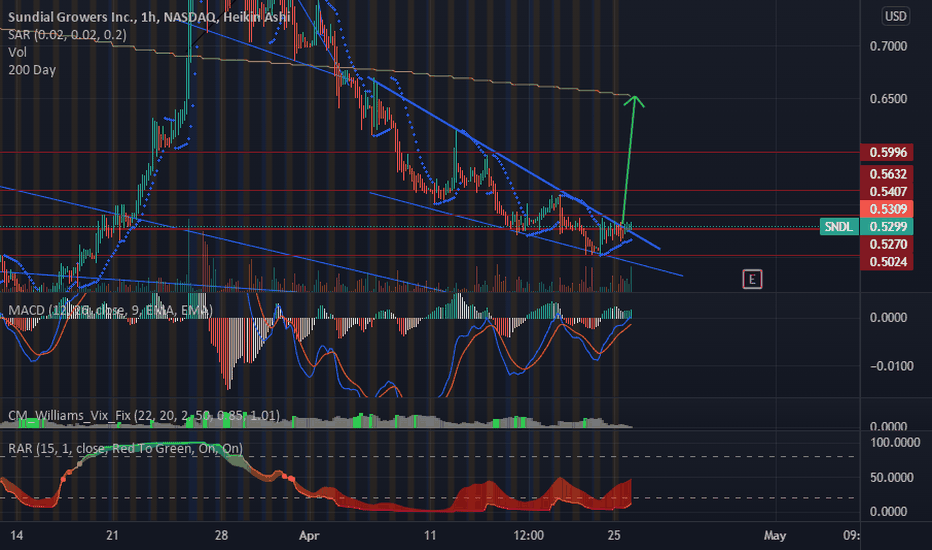Click the 0.5299 current price label
Viewport: 932px width, 550px height.
point(887,227)
